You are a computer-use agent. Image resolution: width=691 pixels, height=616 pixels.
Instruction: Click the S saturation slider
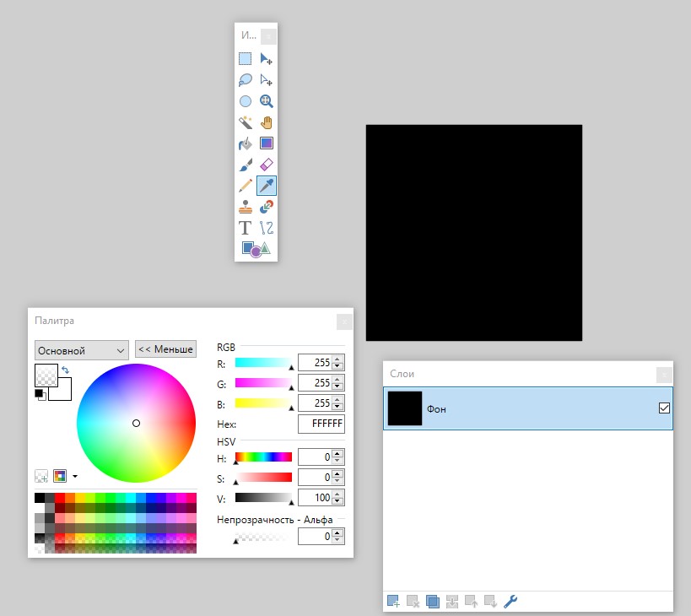click(263, 478)
